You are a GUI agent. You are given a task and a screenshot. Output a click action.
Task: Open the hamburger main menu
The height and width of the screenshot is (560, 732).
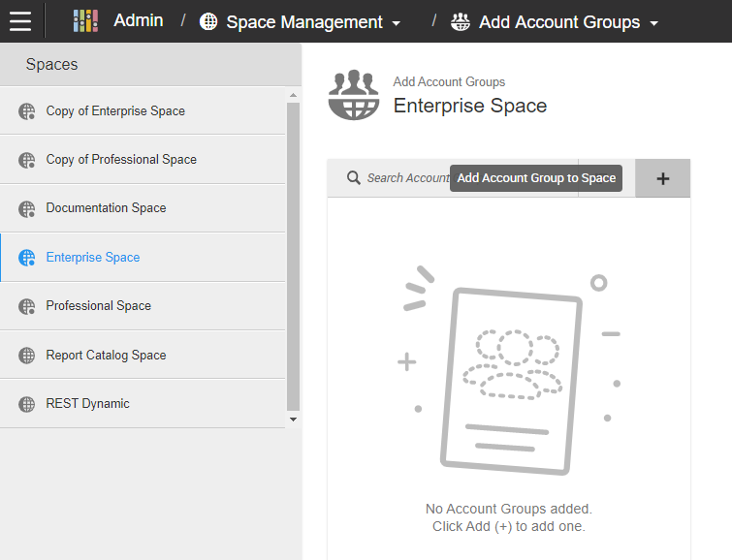pos(20,21)
